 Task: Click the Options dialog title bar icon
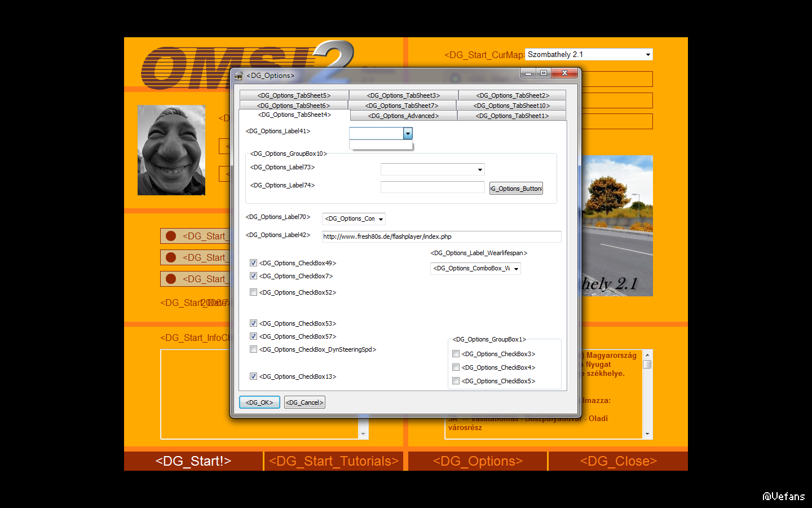239,75
